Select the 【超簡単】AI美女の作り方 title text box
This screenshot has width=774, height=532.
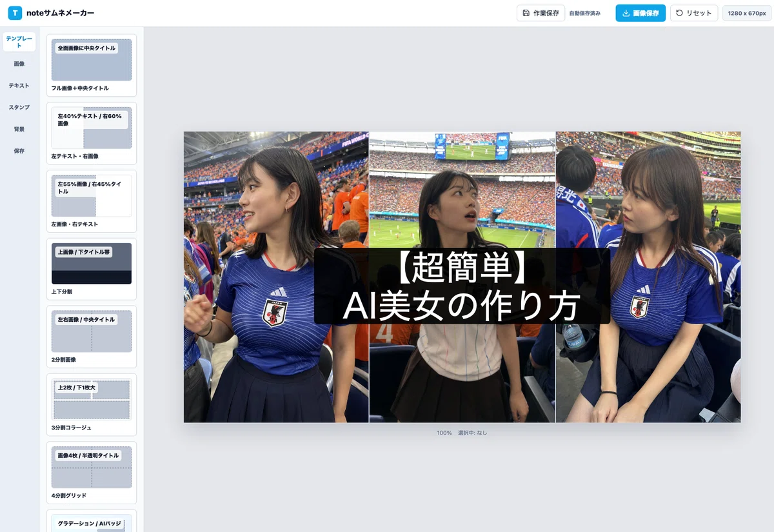[462, 286]
